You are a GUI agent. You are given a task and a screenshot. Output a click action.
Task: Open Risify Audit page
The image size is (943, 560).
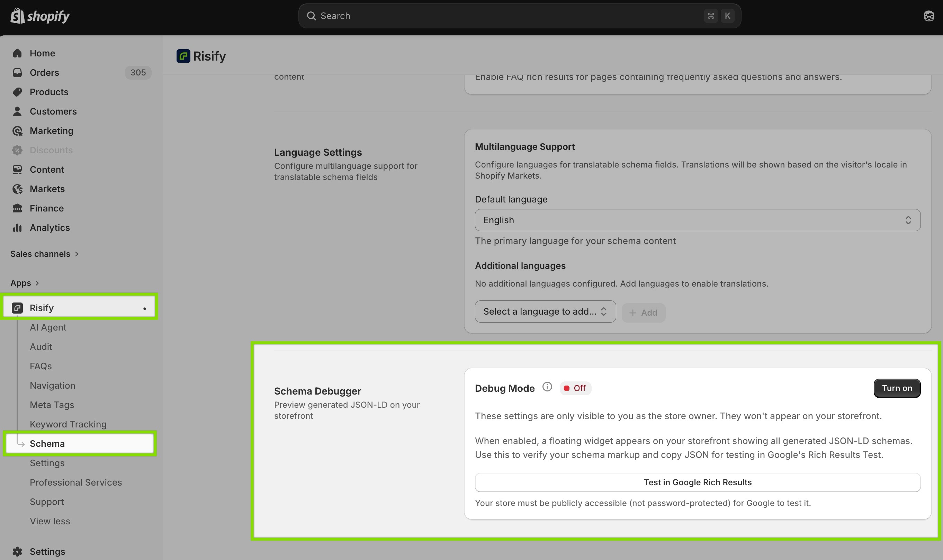click(41, 347)
